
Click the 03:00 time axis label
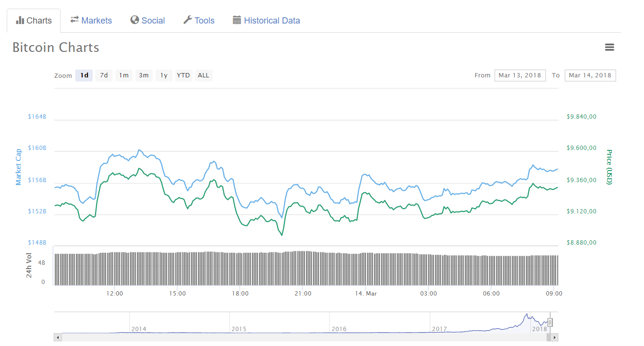(428, 294)
